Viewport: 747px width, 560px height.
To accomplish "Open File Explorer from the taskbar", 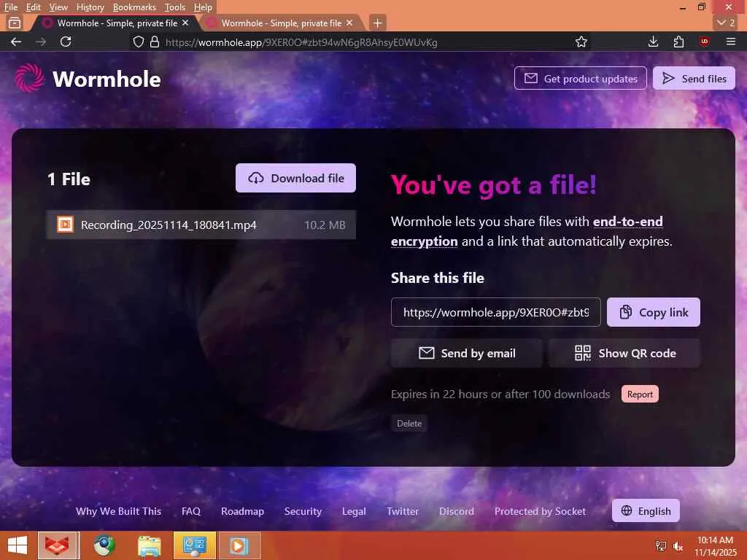I will [149, 545].
